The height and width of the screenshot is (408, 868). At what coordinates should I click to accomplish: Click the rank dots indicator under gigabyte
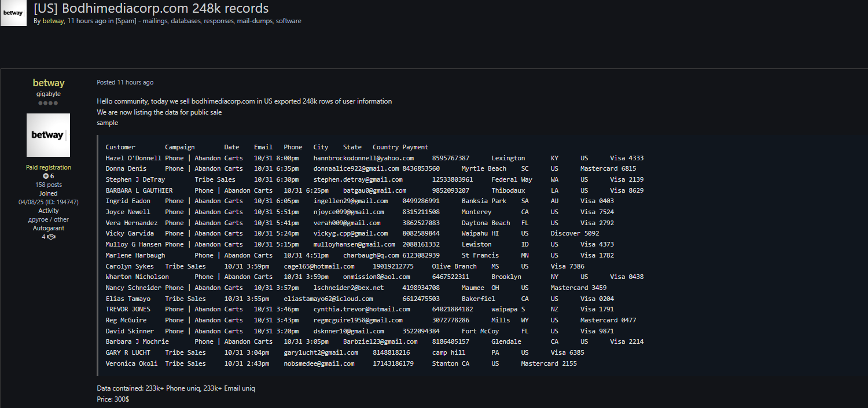tap(49, 103)
